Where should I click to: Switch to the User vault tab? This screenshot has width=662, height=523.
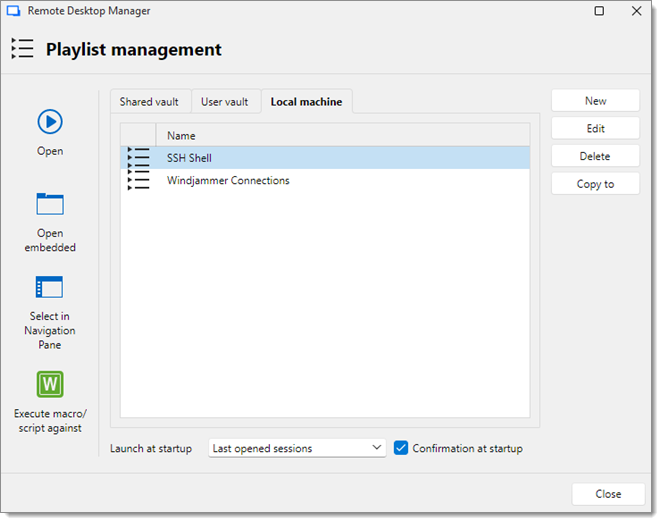(225, 102)
